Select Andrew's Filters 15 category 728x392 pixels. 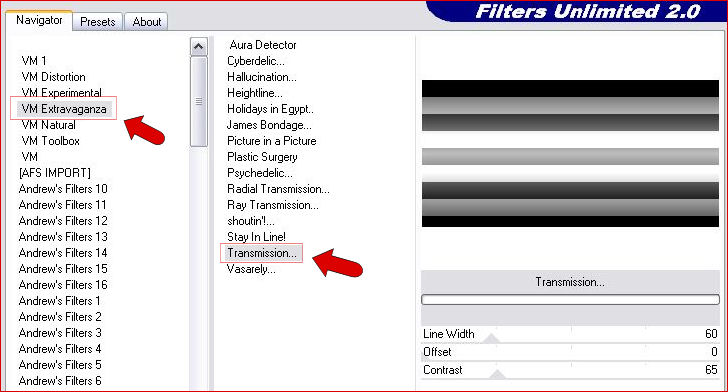pos(63,268)
